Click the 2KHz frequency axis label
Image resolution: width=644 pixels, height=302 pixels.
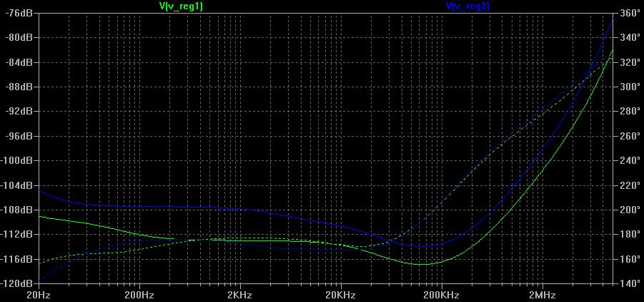coord(240,295)
